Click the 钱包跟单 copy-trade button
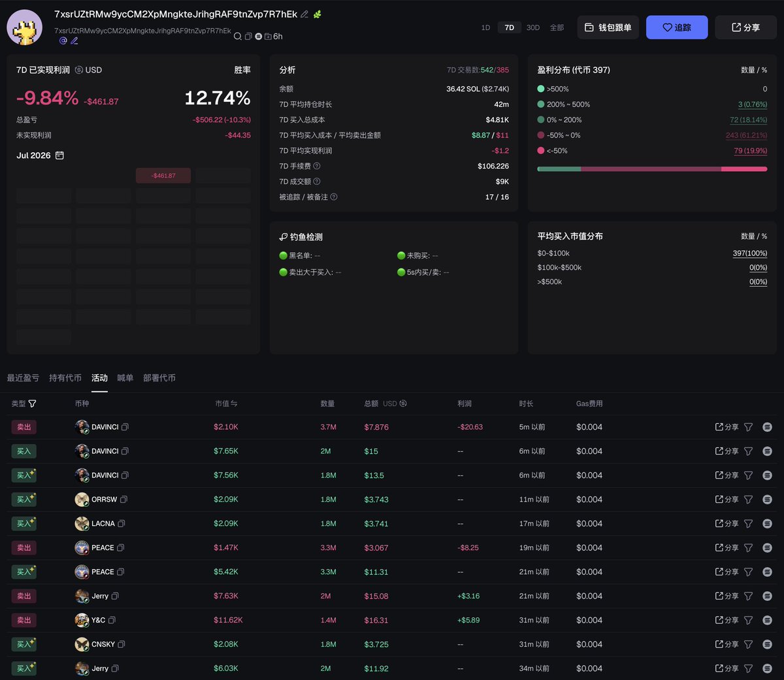The width and height of the screenshot is (784, 680). (608, 27)
